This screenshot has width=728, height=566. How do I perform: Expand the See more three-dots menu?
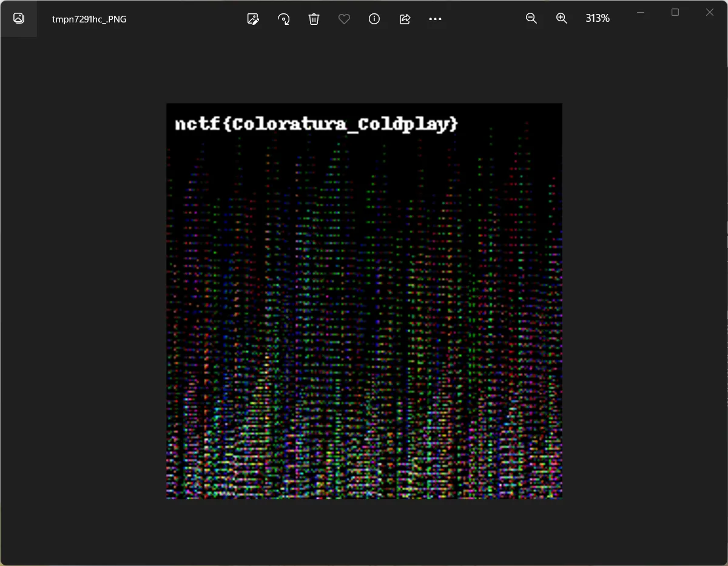435,19
